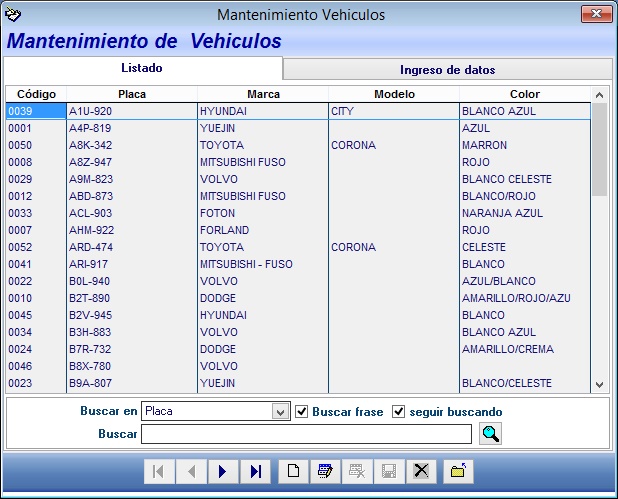Click AMARILLO/CREMA color cell
This screenshot has width=618, height=499.
pyautogui.click(x=525, y=349)
